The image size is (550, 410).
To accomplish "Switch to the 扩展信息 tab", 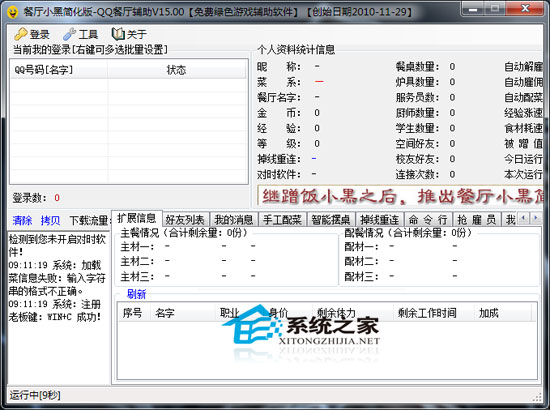I will 137,219.
